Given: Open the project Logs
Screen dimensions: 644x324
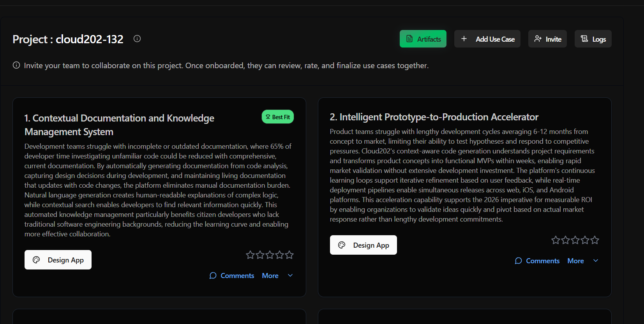Looking at the screenshot, I should (x=593, y=39).
